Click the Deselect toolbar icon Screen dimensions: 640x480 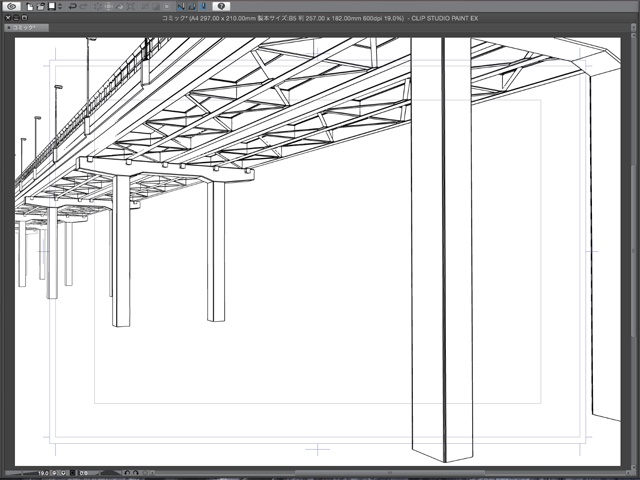coord(145,7)
